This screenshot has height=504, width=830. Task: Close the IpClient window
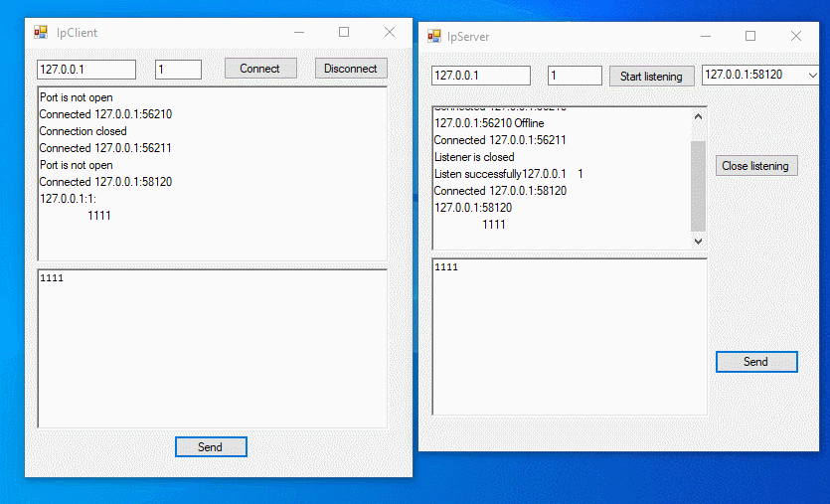pyautogui.click(x=390, y=32)
